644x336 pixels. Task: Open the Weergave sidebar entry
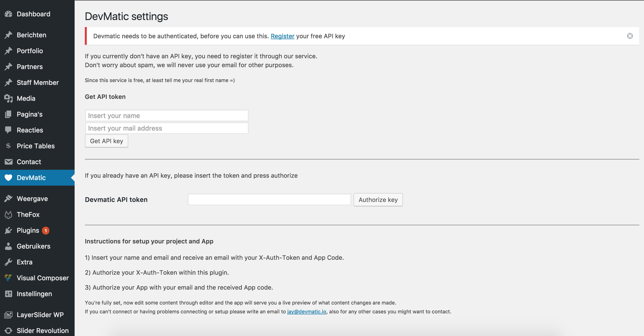coord(32,199)
